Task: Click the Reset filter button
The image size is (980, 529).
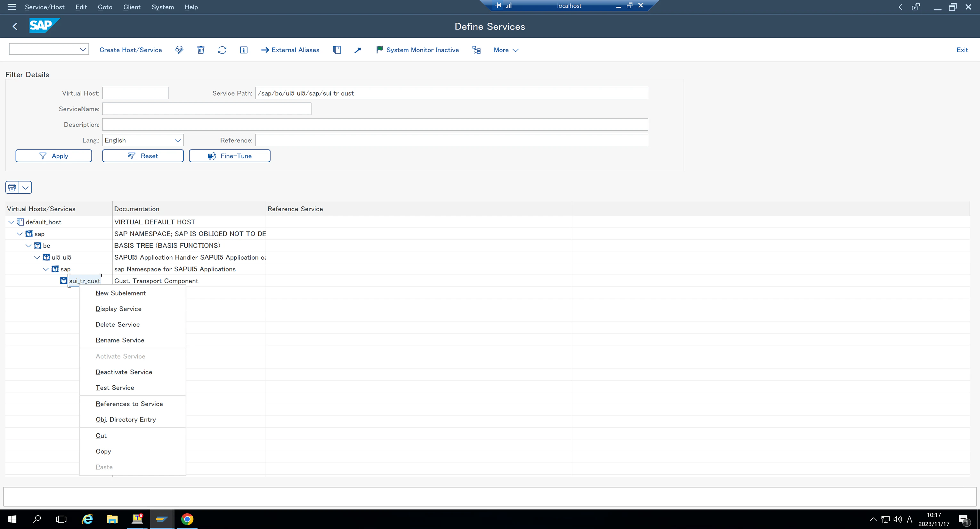Action: coord(143,156)
